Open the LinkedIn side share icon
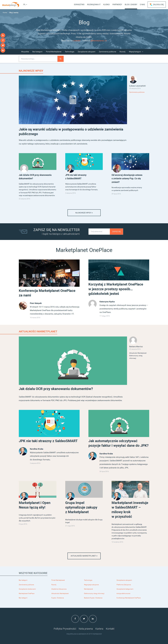The height and width of the screenshot is (644, 168). (3, 50)
